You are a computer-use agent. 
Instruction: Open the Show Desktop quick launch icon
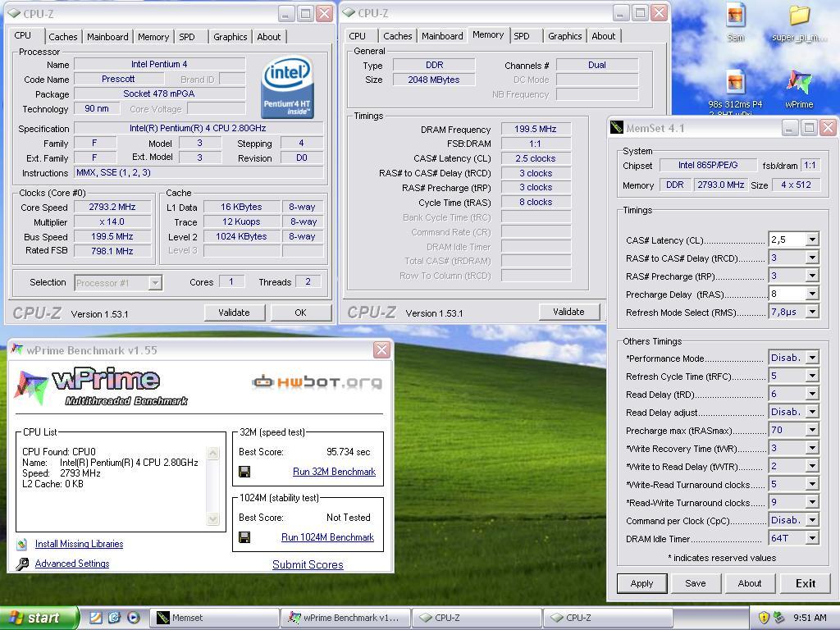(95, 618)
